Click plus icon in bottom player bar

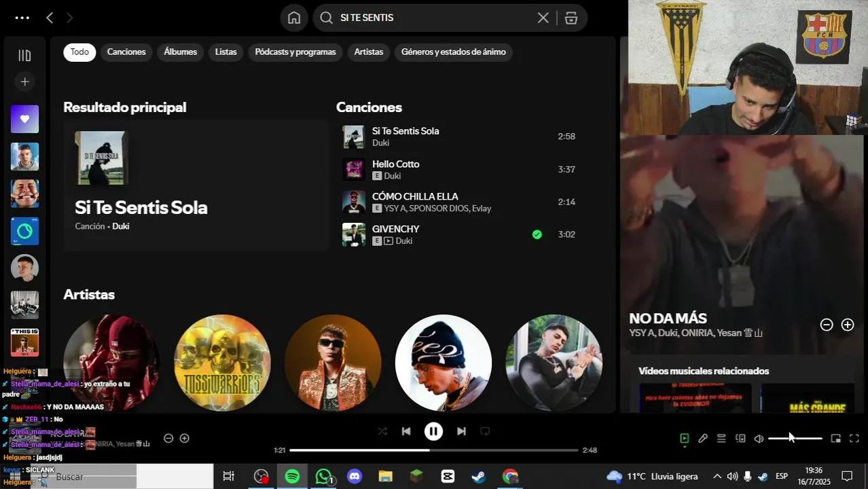point(184,439)
